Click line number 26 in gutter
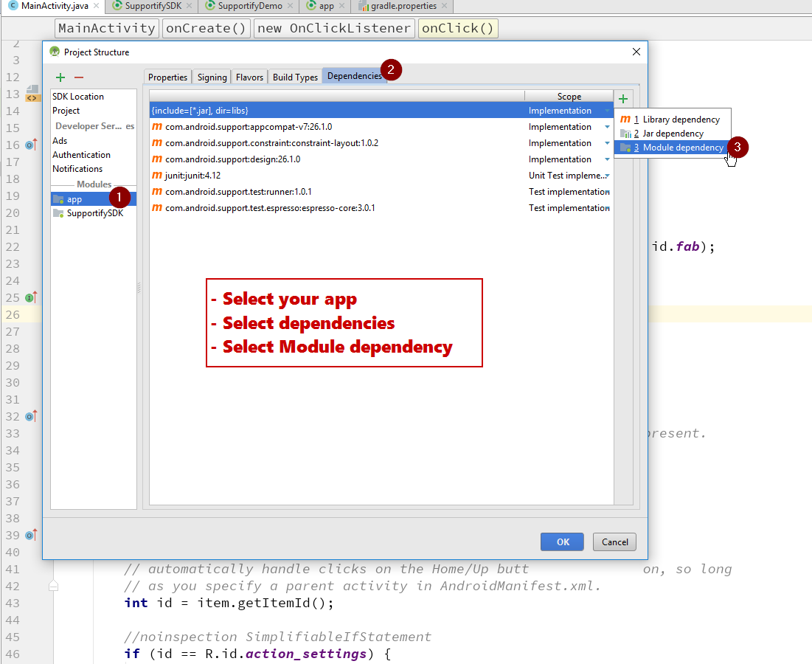 pos(13,314)
